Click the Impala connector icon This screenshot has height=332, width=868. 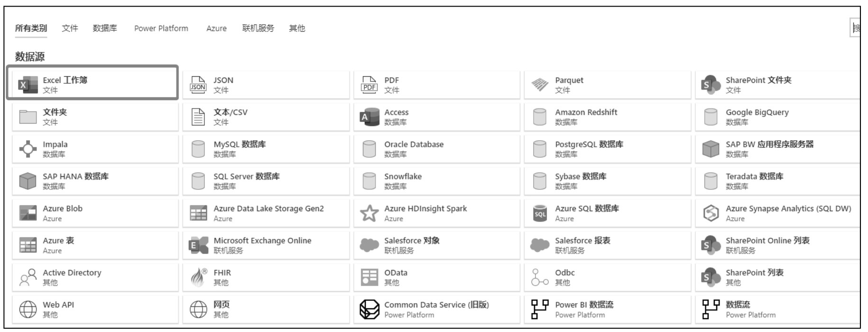tap(28, 149)
